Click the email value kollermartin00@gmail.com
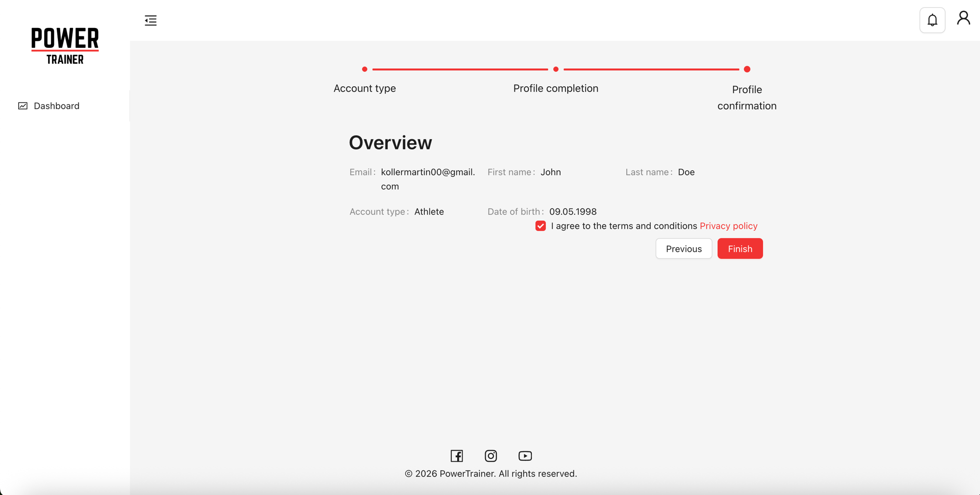The width and height of the screenshot is (980, 495). click(x=428, y=179)
